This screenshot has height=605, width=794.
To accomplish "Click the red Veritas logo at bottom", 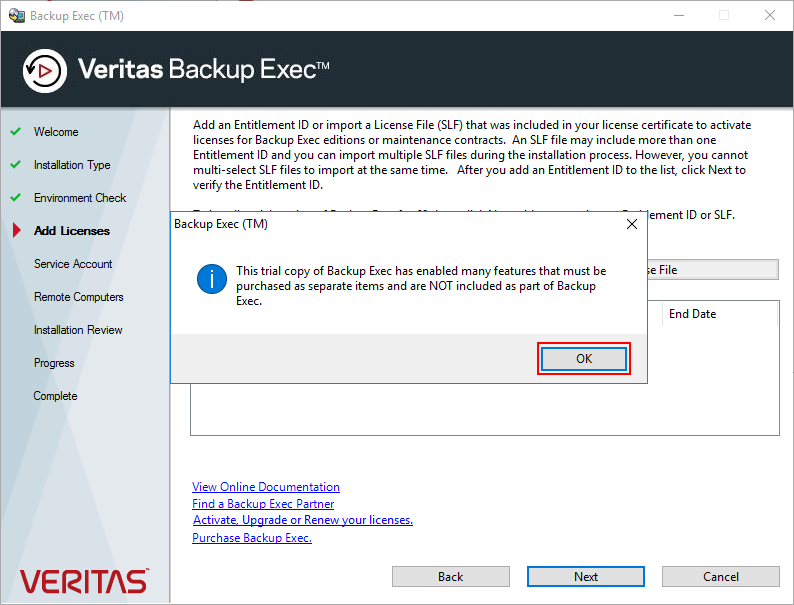I will [x=84, y=581].
